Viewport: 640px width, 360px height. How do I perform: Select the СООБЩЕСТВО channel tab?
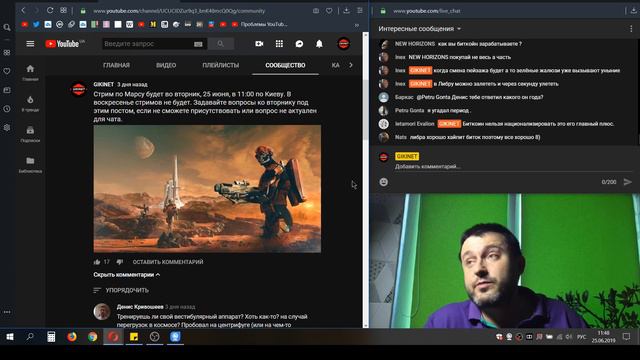285,65
